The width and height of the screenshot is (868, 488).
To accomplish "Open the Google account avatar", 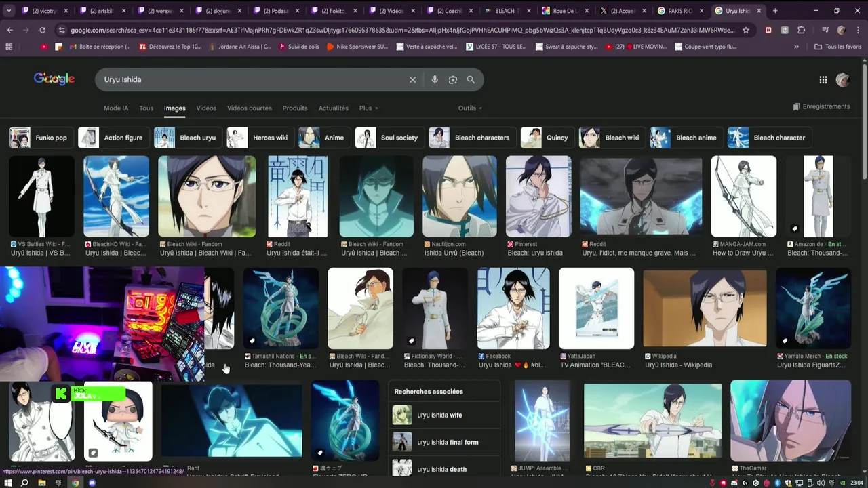I will (843, 79).
